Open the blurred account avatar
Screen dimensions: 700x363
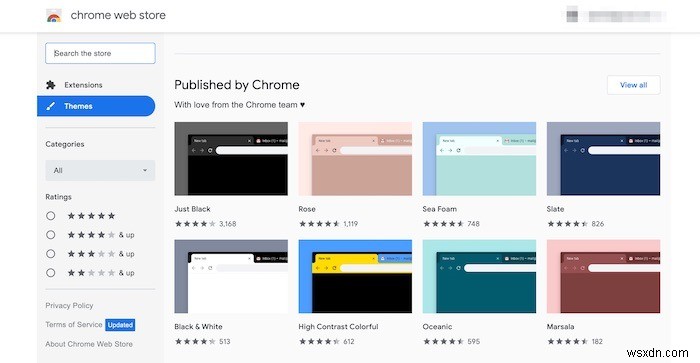(x=572, y=15)
